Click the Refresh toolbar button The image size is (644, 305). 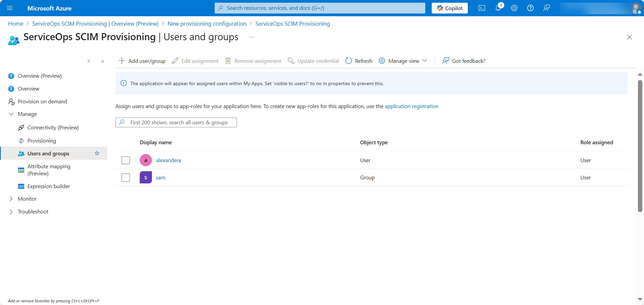[x=358, y=61]
